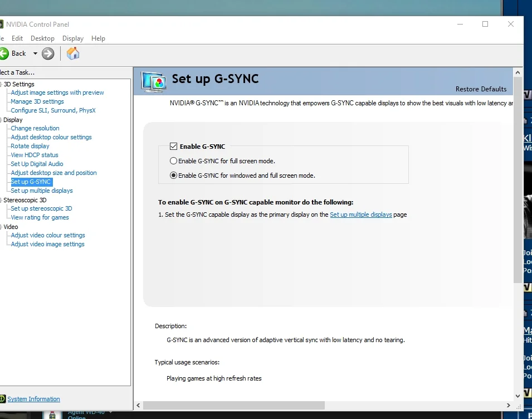Screen dimensions: 532x419
Task: Go to the Home page icon
Action: point(73,53)
